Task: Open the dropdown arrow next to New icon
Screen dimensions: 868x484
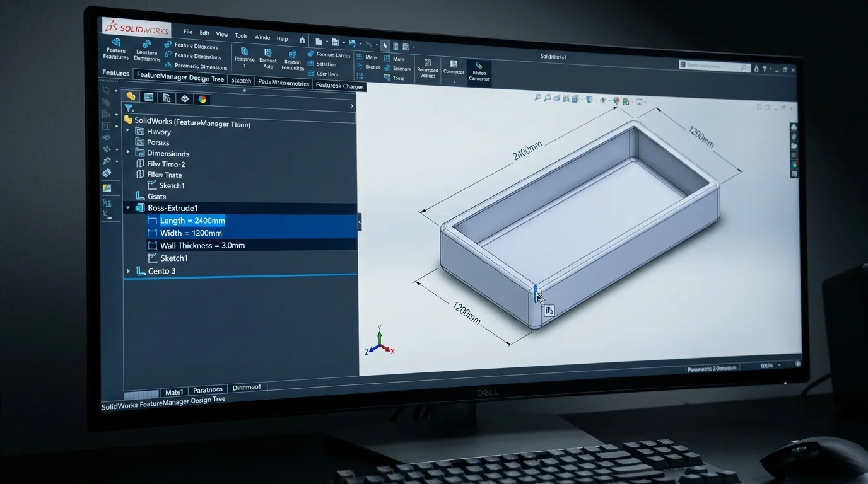Action: 327,42
